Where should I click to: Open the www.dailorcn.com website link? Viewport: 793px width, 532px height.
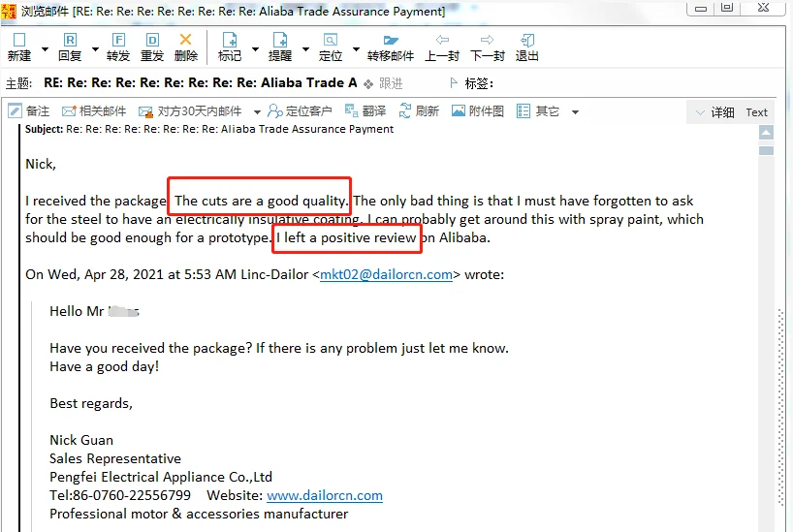click(x=325, y=495)
